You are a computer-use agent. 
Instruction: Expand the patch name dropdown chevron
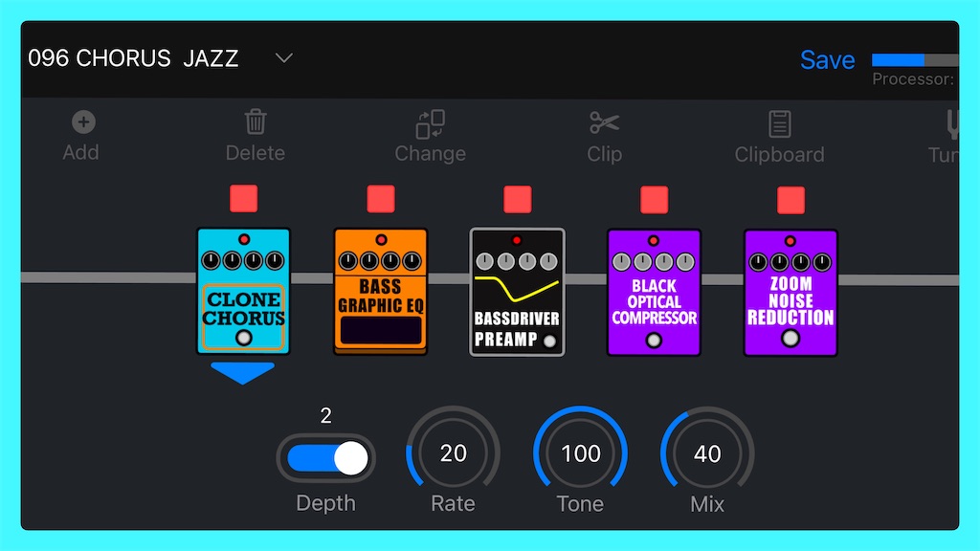[283, 58]
